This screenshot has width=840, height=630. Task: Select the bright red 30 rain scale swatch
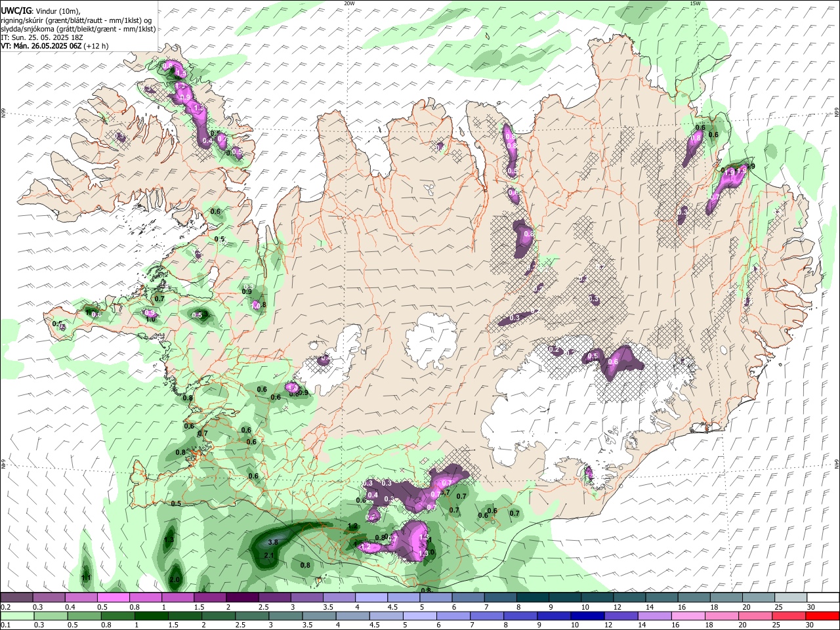(822, 616)
